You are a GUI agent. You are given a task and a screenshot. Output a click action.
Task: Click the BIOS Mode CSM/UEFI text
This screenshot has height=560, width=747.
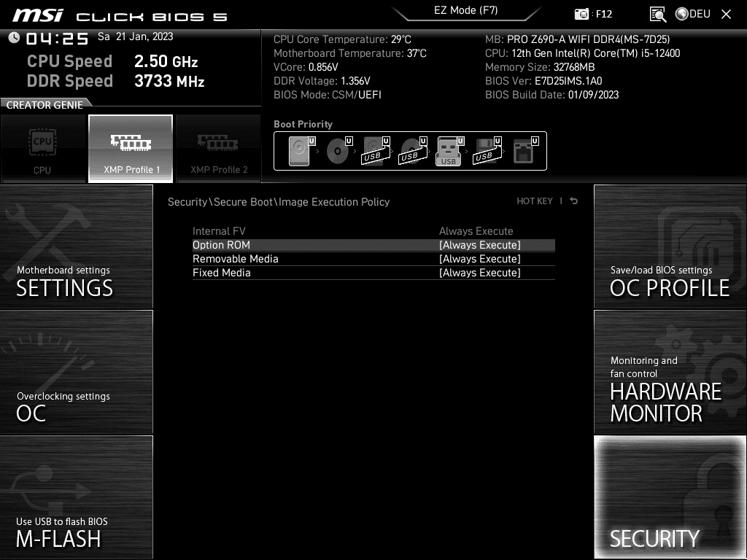[x=328, y=95]
